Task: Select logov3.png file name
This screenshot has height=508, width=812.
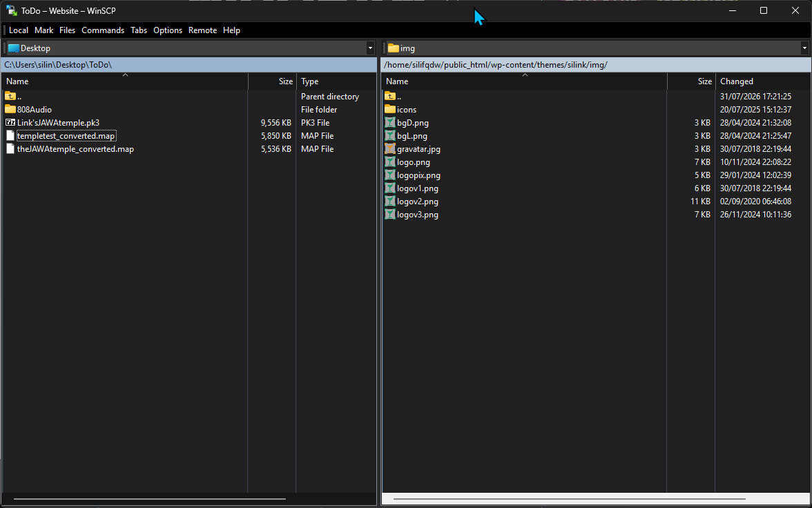Action: pos(417,215)
